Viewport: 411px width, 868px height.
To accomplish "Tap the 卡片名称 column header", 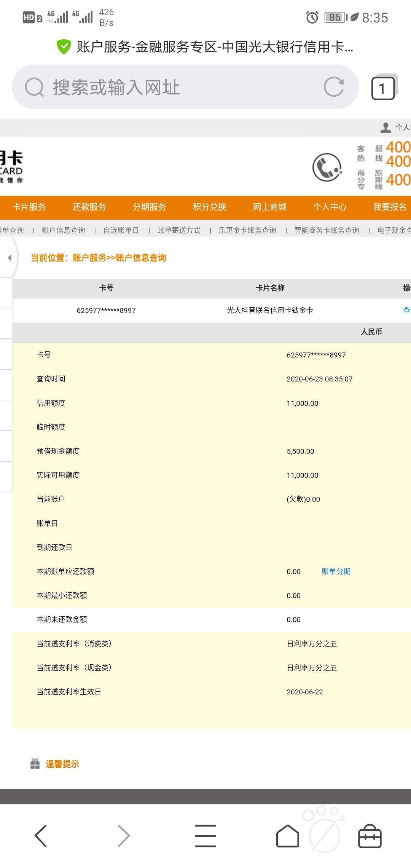I will [x=270, y=288].
